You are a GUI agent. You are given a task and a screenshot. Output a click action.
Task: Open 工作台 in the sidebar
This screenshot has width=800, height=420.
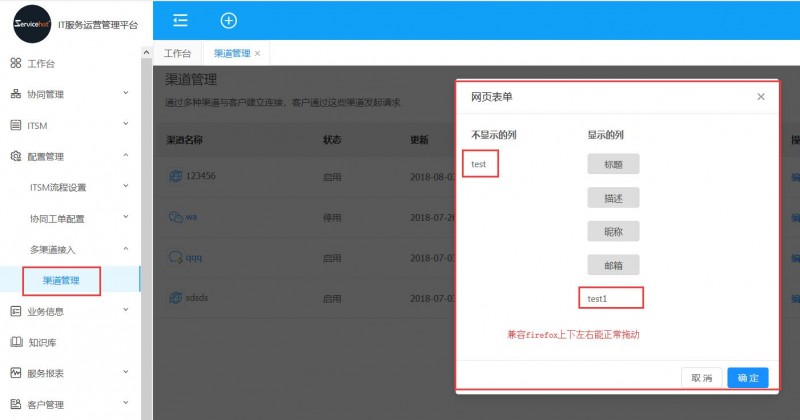point(40,64)
